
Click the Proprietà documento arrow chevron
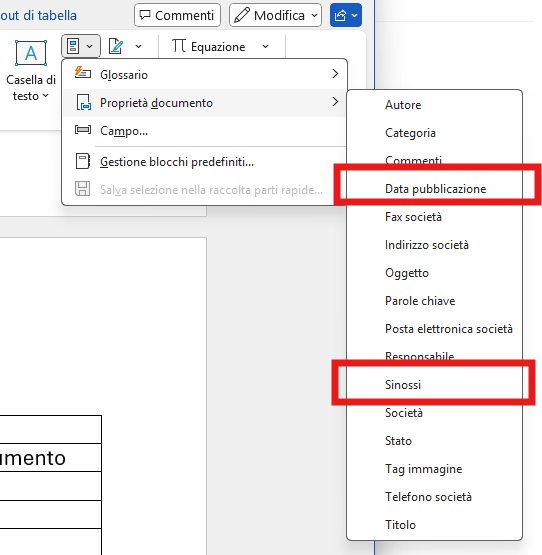(x=335, y=102)
